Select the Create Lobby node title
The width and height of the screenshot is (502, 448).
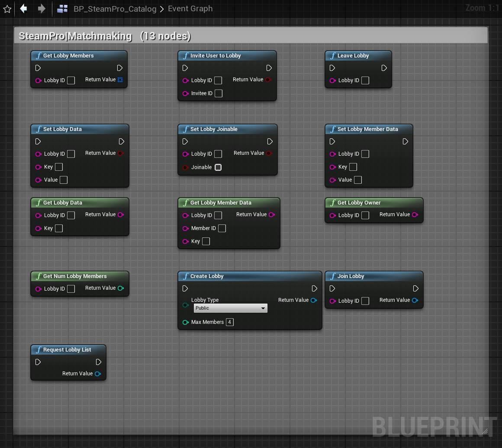[x=207, y=276]
